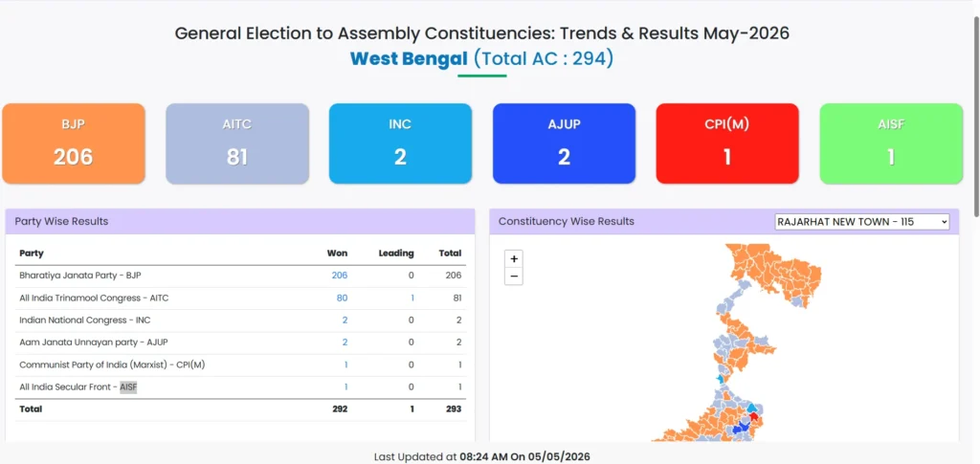Zoom in the map with plus button
The height and width of the screenshot is (464, 980).
click(514, 258)
